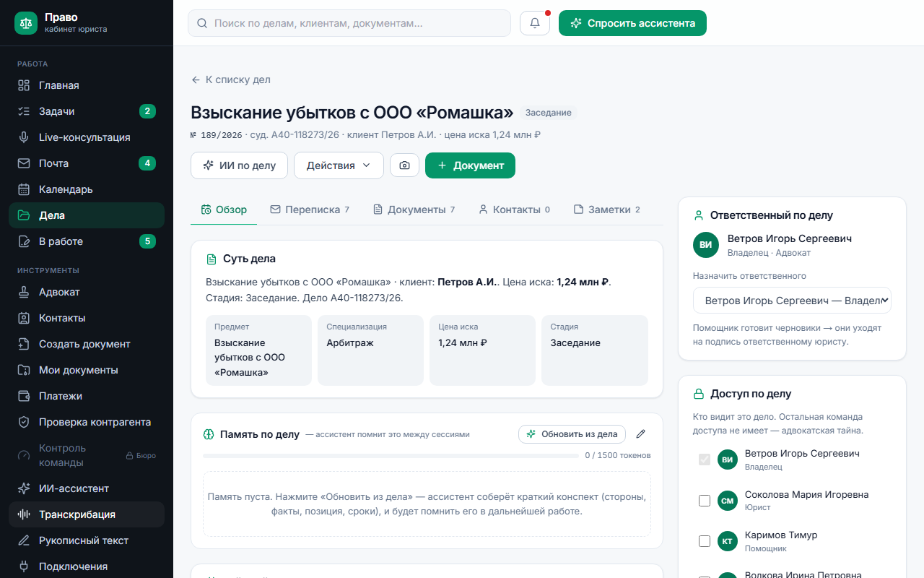The width and height of the screenshot is (924, 578).
Task: Click the Спросить ассистента button
Action: pos(632,23)
